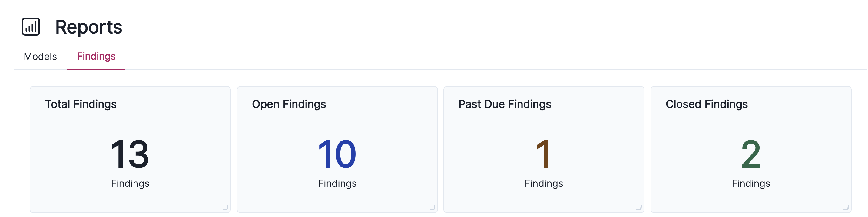Image resolution: width=868 pixels, height=217 pixels.
Task: Click the Past Due Findings card title
Action: tap(505, 104)
